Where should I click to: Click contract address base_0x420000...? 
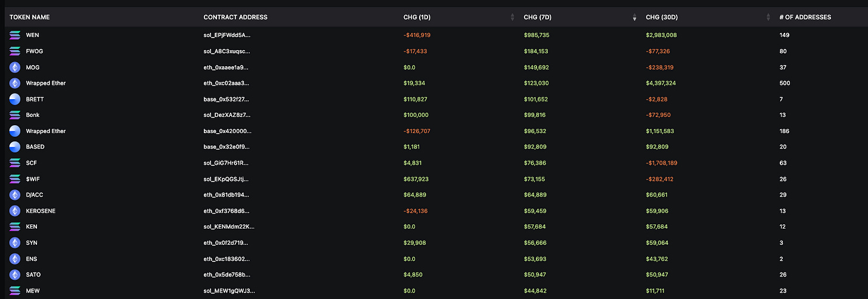[x=227, y=131]
